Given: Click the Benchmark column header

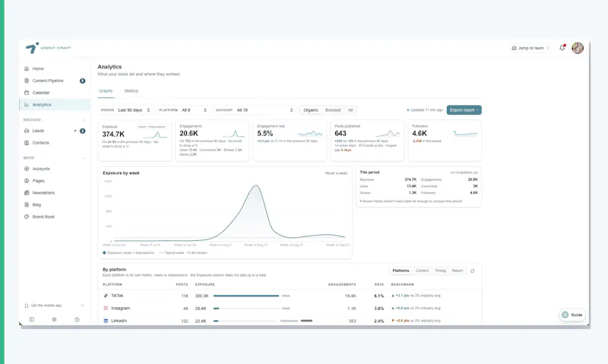Looking at the screenshot, I should point(403,284).
